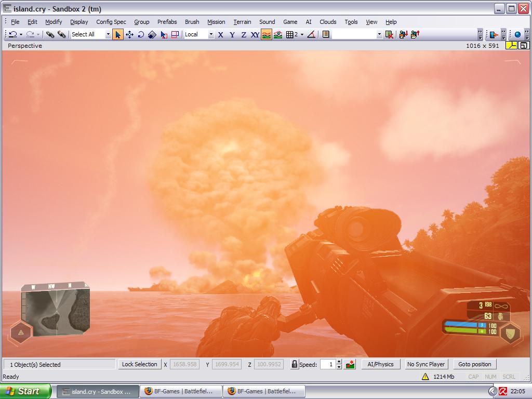Image resolution: width=532 pixels, height=399 pixels.
Task: Toggle follow terrain and snap objects
Action: pyautogui.click(x=278, y=34)
